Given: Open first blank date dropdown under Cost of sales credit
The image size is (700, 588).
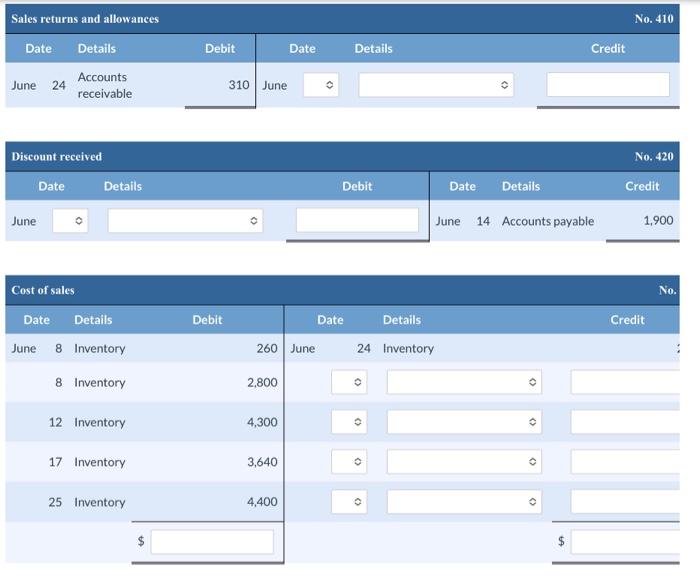Looking at the screenshot, I should pos(349,382).
